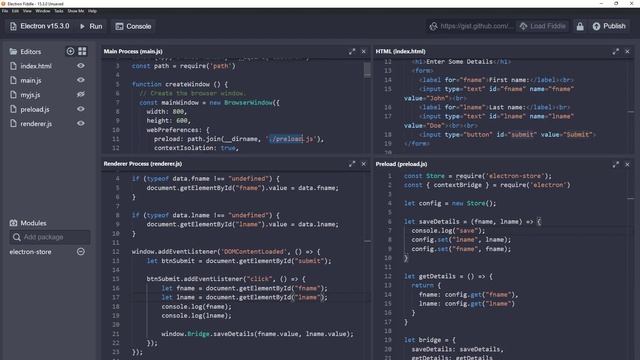The image size is (640, 360).
Task: Close the HTML editor pane
Action: [x=627, y=51]
